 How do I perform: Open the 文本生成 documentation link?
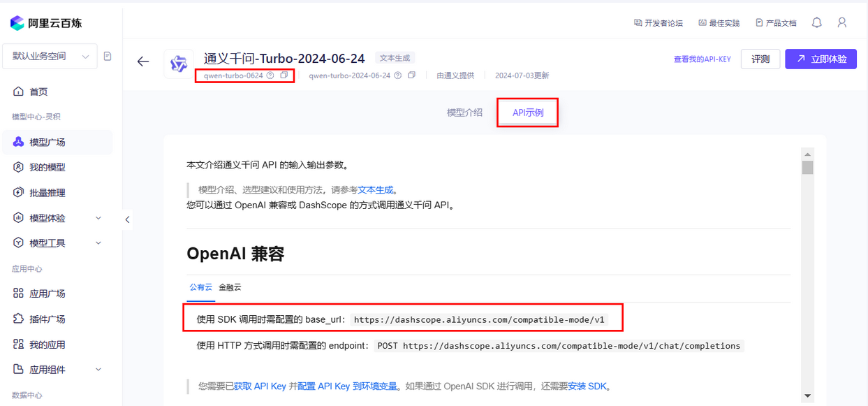pos(376,189)
